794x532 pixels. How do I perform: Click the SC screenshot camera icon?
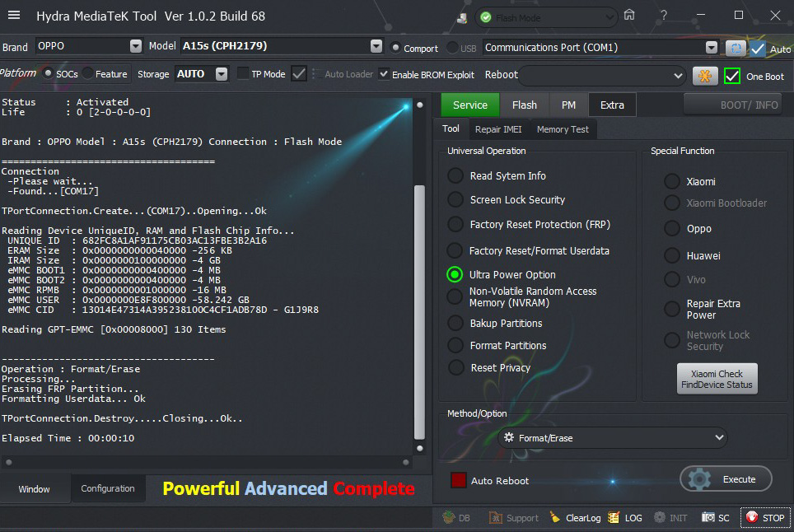pos(708,518)
